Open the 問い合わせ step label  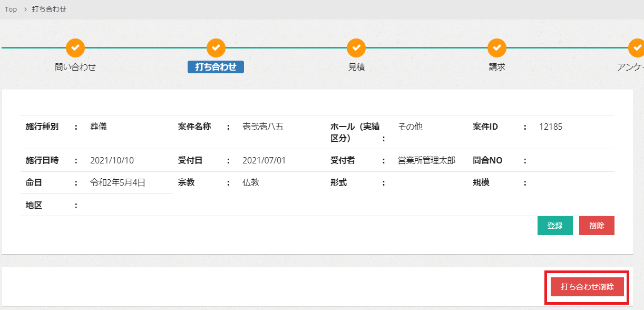pyautogui.click(x=75, y=67)
